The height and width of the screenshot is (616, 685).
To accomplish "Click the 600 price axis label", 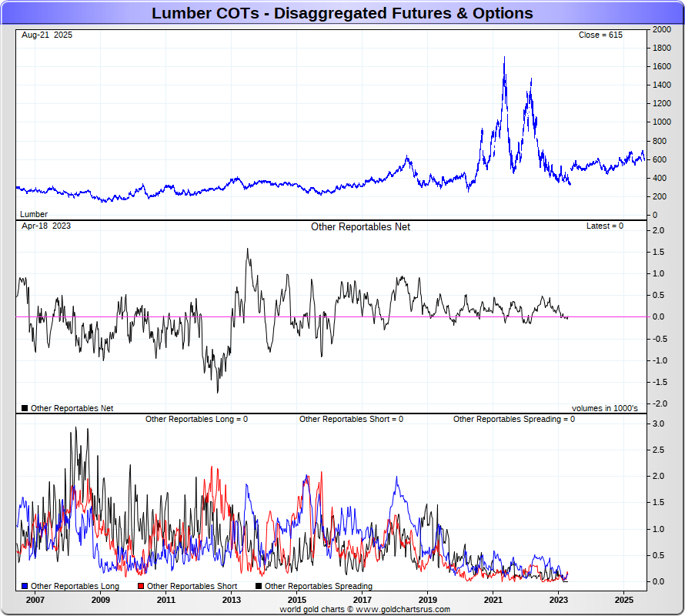I will pos(660,159).
